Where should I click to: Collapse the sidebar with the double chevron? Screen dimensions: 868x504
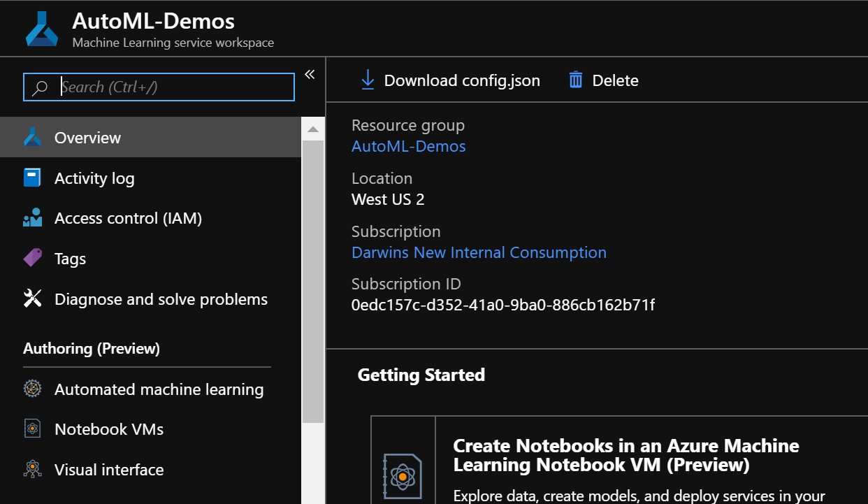click(x=310, y=75)
